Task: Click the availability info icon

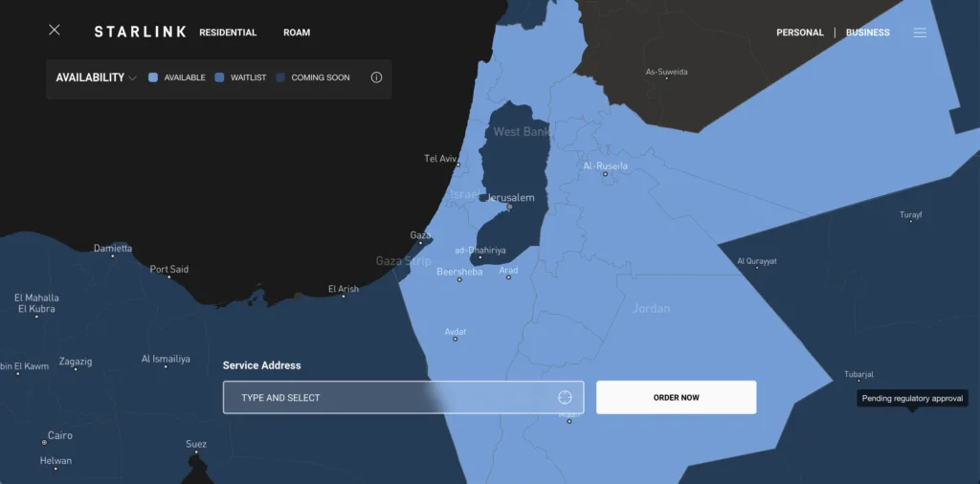Action: point(376,77)
